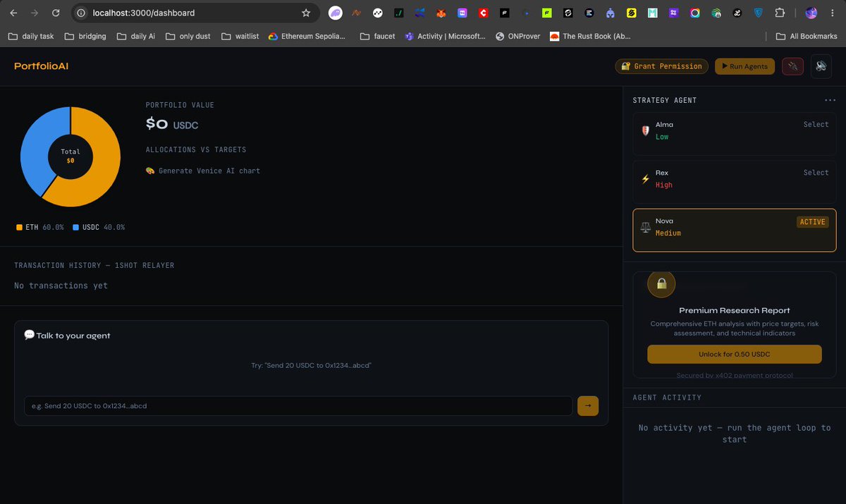Click the speaker sound icon button
This screenshot has height=504, width=846.
[821, 66]
